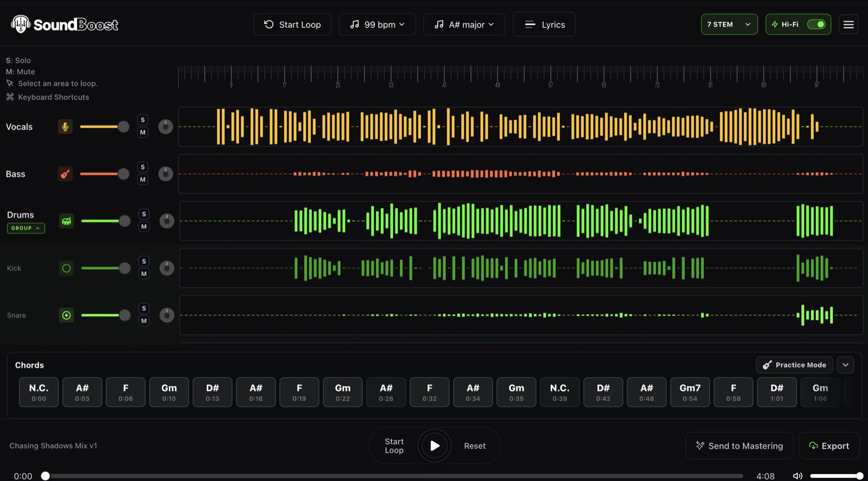868x481 pixels.
Task: Click the SoundBoost logo
Action: 65,24
